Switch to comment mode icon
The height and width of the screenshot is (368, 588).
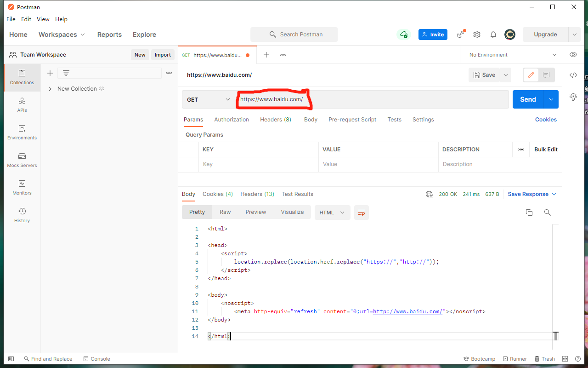pos(546,75)
